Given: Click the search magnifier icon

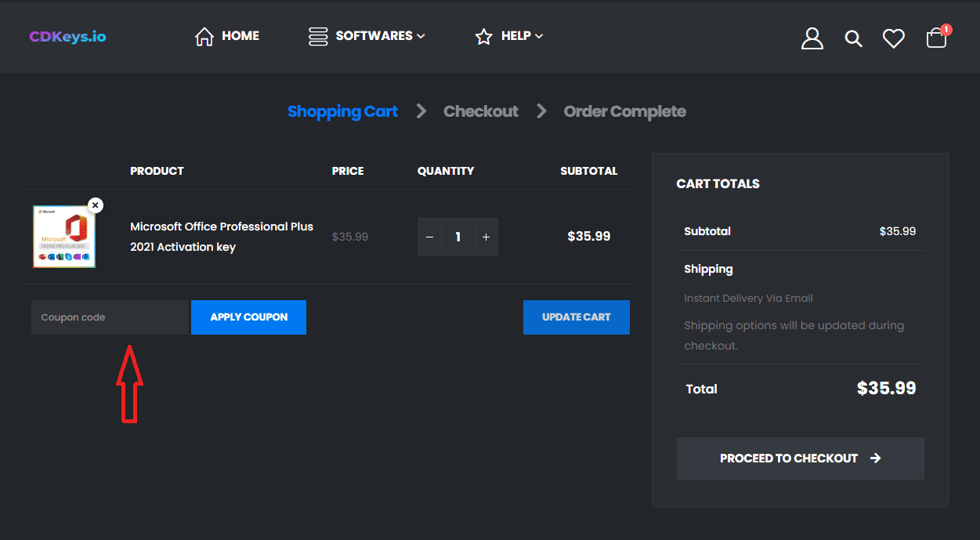Looking at the screenshot, I should click(853, 38).
